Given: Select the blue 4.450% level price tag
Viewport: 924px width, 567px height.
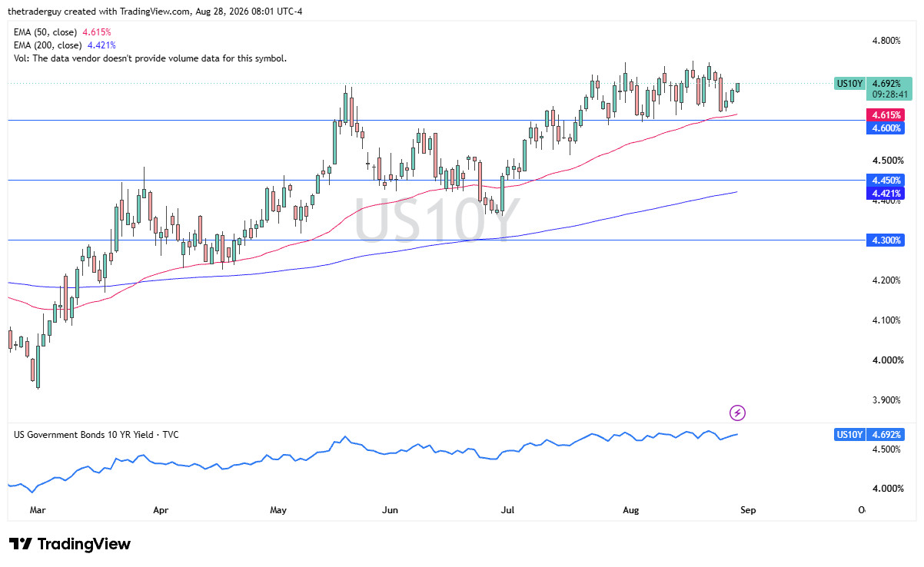Looking at the screenshot, I should [x=886, y=180].
